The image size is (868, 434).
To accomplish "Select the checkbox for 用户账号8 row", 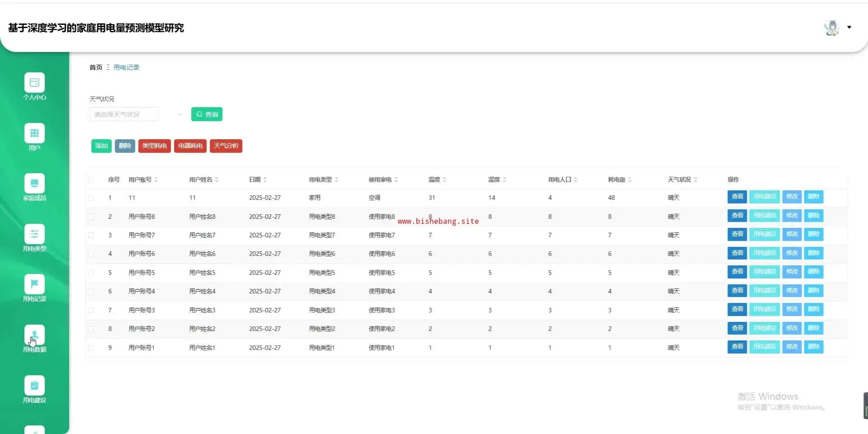I will (x=91, y=217).
